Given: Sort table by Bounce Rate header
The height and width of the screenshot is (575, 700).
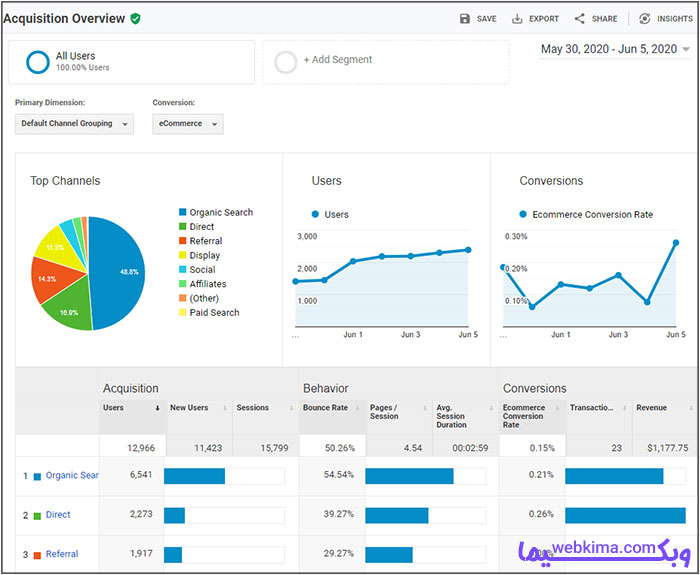Looking at the screenshot, I should [x=325, y=408].
